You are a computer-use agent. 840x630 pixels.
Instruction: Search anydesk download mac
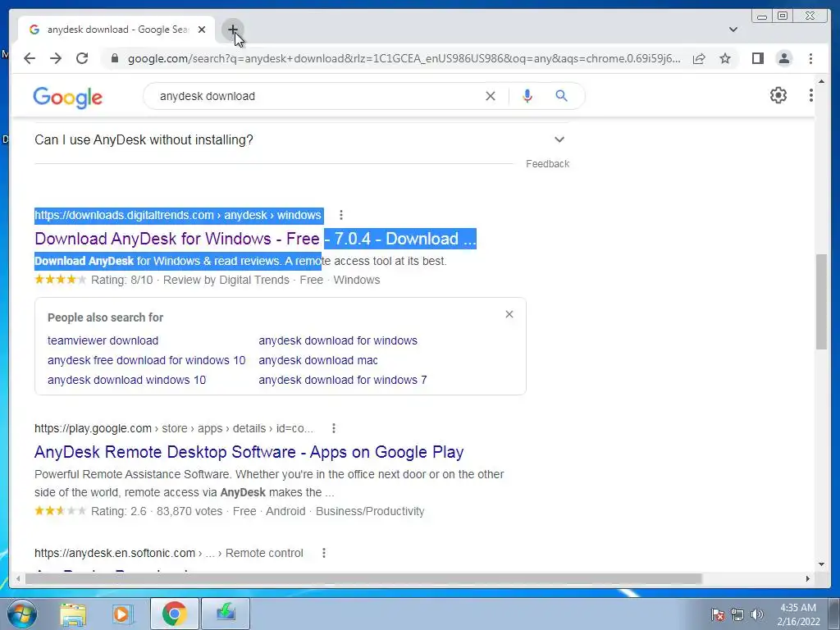[318, 361]
